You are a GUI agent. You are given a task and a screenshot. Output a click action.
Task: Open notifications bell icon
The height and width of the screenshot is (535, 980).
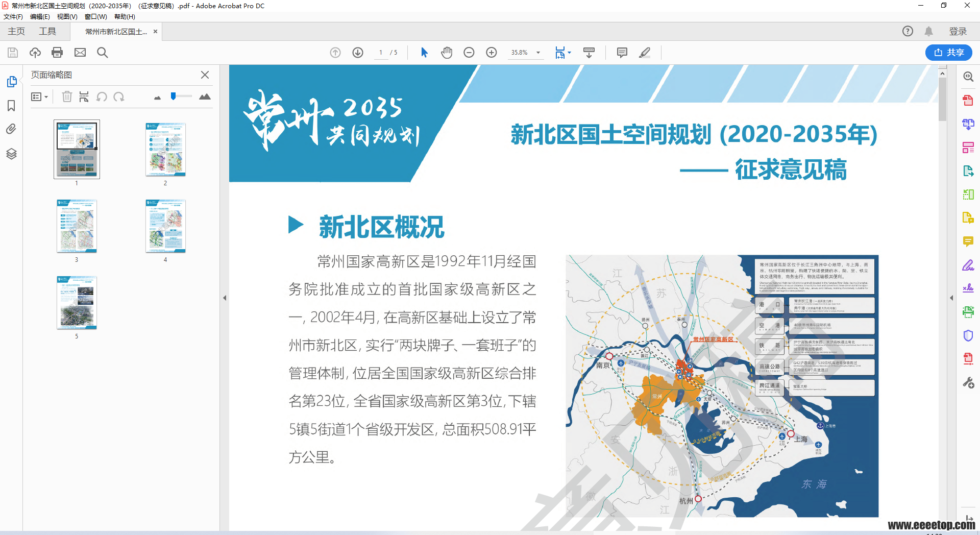pos(929,32)
